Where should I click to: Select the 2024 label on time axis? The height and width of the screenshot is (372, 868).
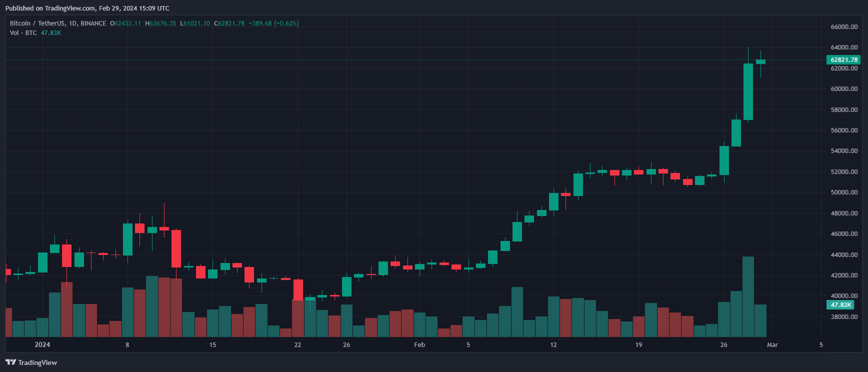pos(42,345)
